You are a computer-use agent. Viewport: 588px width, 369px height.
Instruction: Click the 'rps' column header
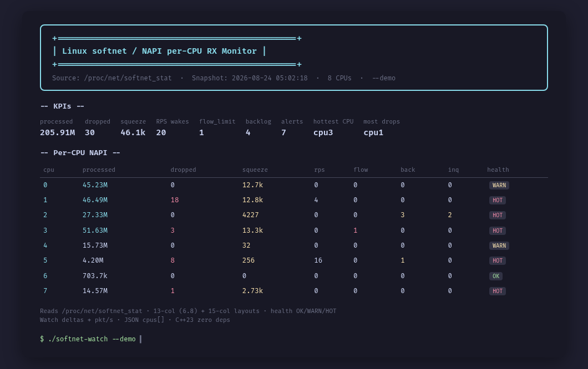(319, 170)
